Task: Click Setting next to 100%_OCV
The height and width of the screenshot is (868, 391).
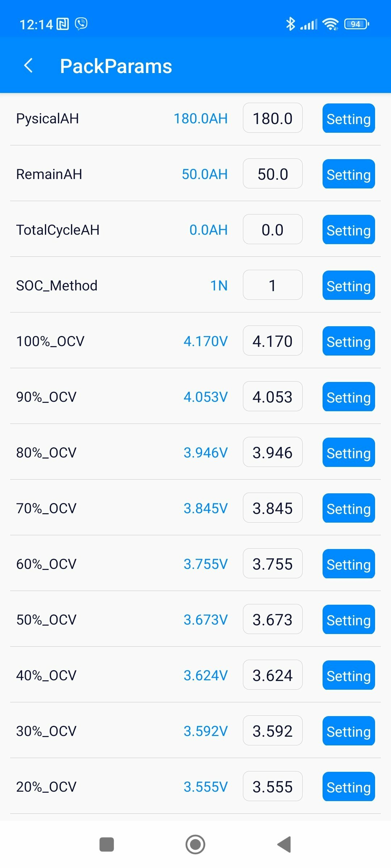Action: pyautogui.click(x=348, y=341)
